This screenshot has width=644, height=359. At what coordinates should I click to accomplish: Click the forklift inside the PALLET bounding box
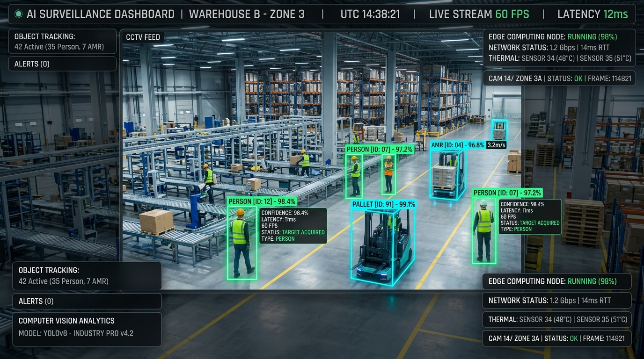382,248
